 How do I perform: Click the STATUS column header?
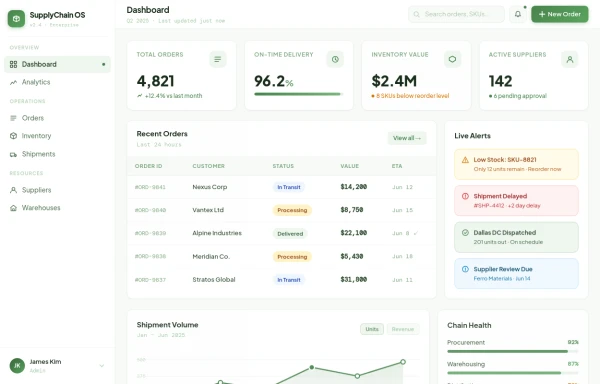[x=283, y=166]
